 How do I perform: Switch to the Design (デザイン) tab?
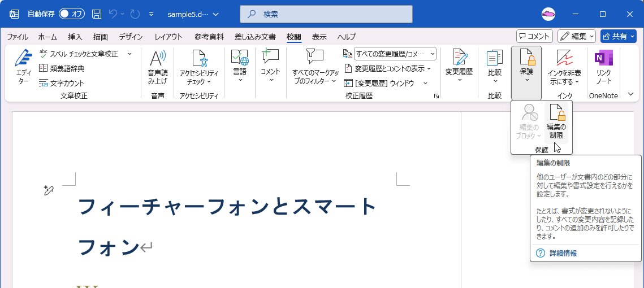point(131,37)
